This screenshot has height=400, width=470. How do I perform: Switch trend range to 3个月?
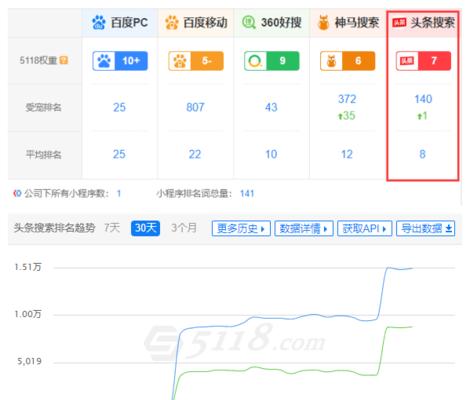[x=184, y=228]
